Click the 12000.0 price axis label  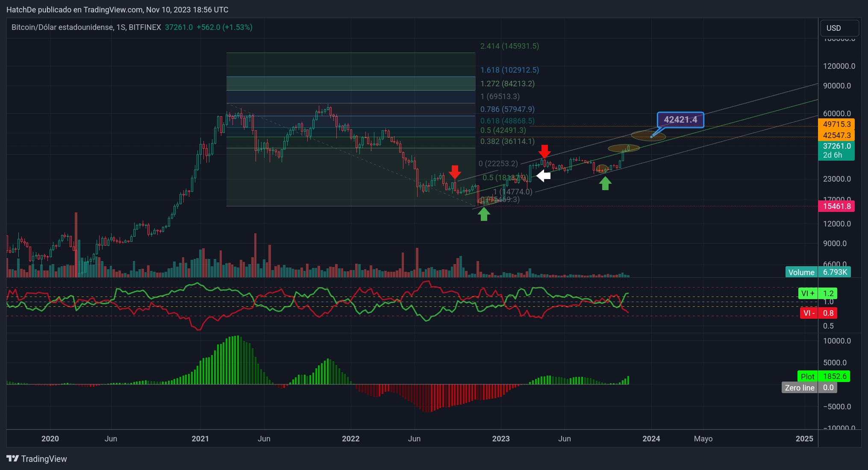tap(837, 223)
